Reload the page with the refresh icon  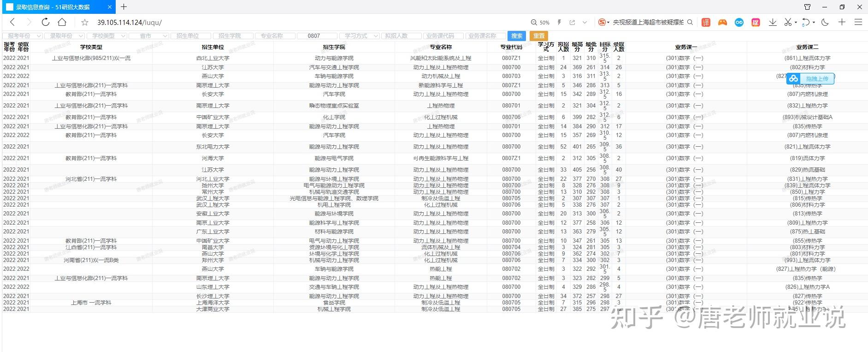click(x=45, y=22)
